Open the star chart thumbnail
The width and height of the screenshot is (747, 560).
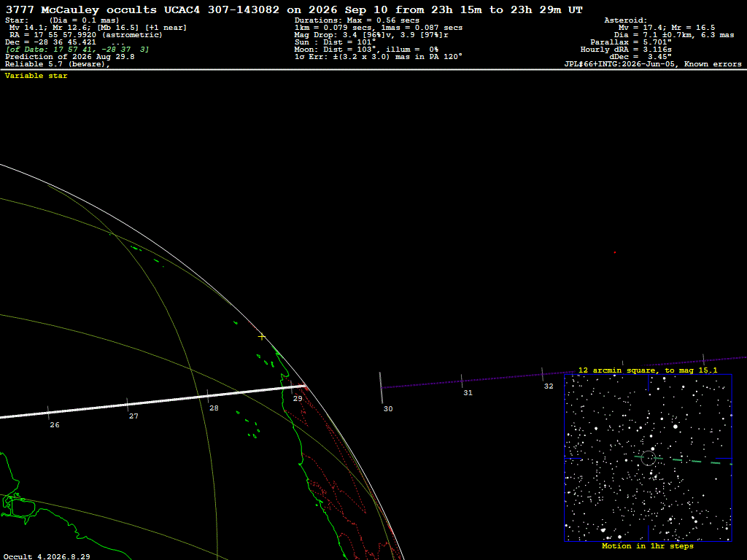[x=648, y=458]
